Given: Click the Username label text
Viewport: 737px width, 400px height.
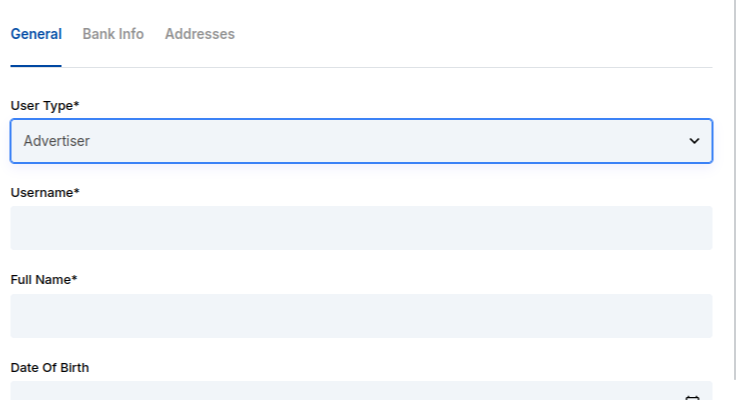Looking at the screenshot, I should point(42,192).
